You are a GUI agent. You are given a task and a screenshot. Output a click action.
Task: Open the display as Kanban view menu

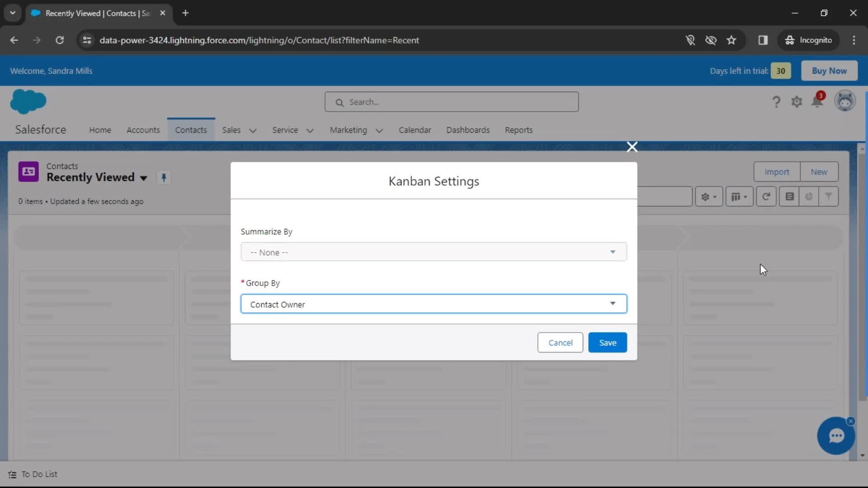pyautogui.click(x=739, y=197)
